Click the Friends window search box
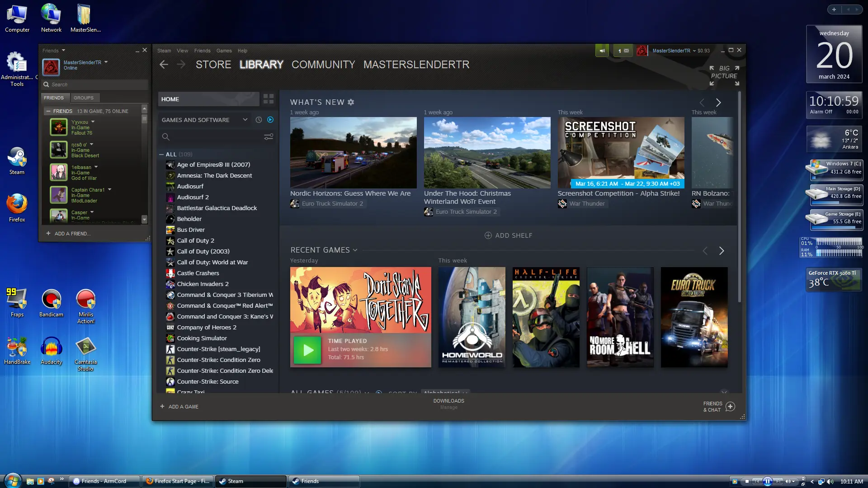Screen dimensions: 868x488 [95, 84]
